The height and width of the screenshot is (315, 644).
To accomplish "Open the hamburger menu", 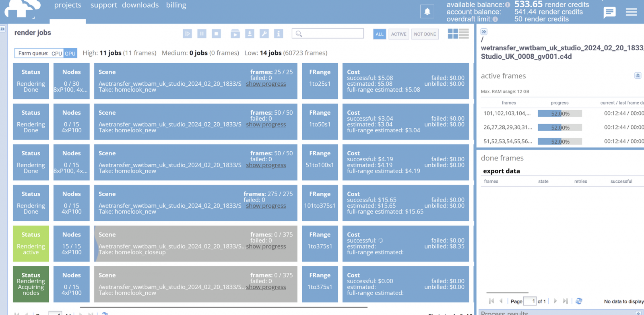I will (631, 12).
